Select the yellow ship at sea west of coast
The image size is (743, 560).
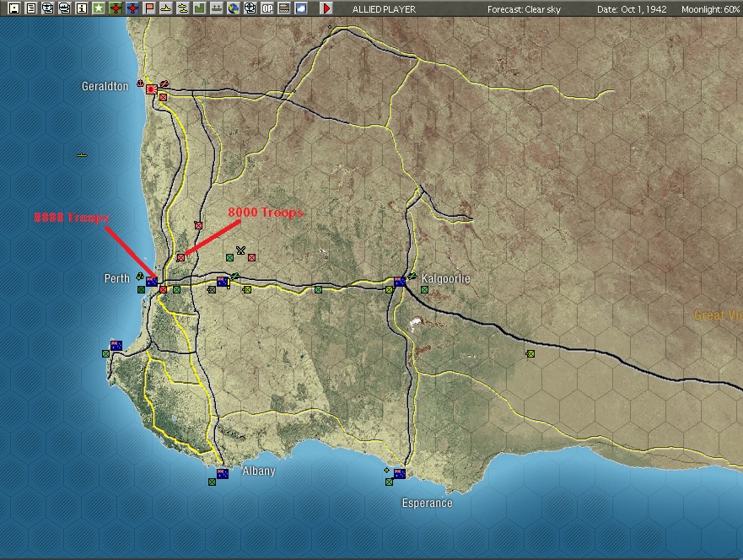click(82, 155)
